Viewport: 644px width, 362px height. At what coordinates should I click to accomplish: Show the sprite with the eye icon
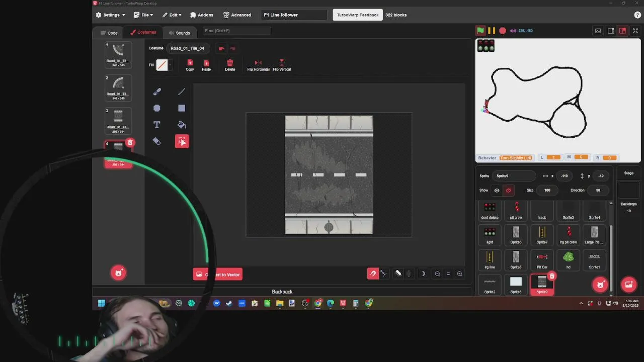(497, 191)
